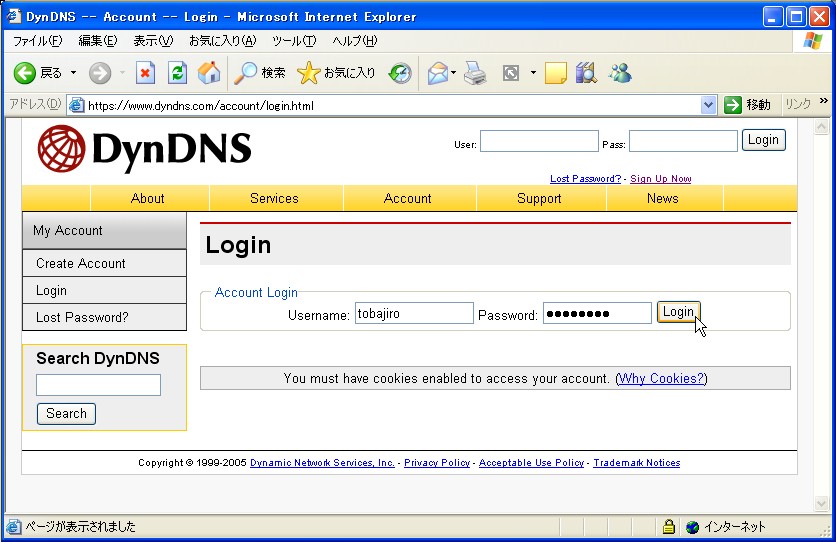Click the green Go arrow button
This screenshot has height=542, width=836.
[733, 105]
